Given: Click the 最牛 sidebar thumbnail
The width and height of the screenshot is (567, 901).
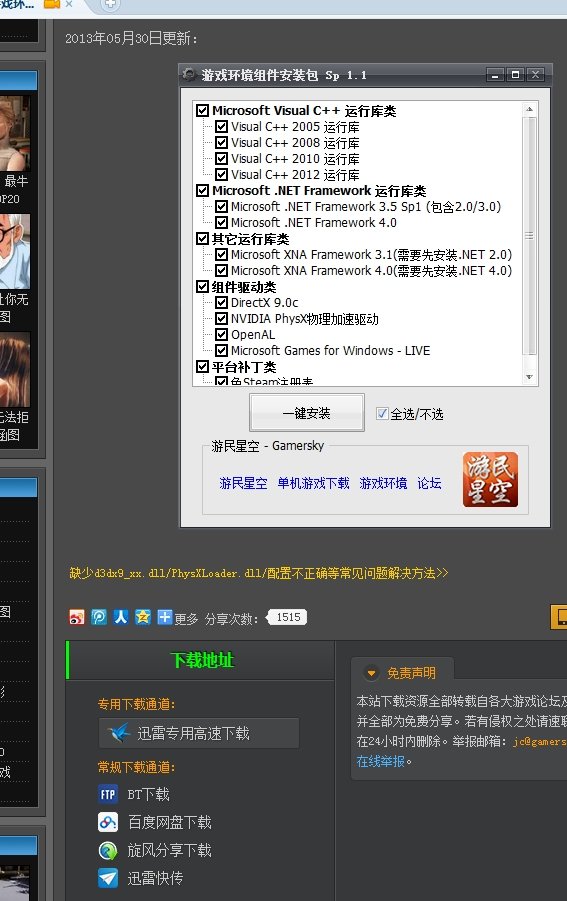Looking at the screenshot, I should click(x=15, y=134).
